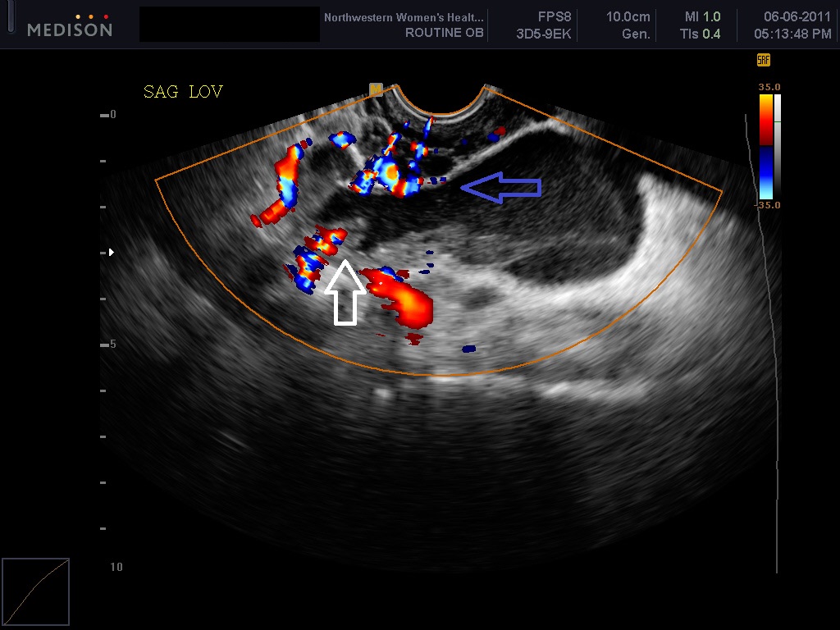Click the orange SRF indicator icon
The image size is (840, 630).
[763, 60]
